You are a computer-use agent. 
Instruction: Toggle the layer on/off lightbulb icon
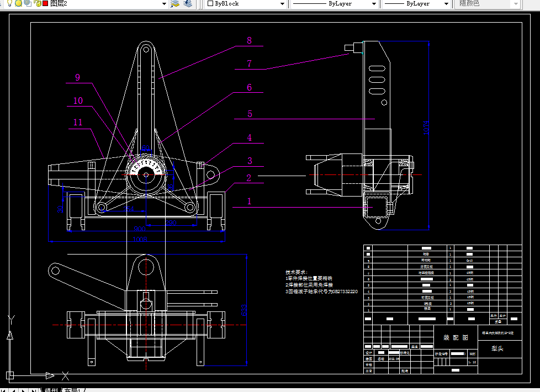pyautogui.click(x=9, y=3)
